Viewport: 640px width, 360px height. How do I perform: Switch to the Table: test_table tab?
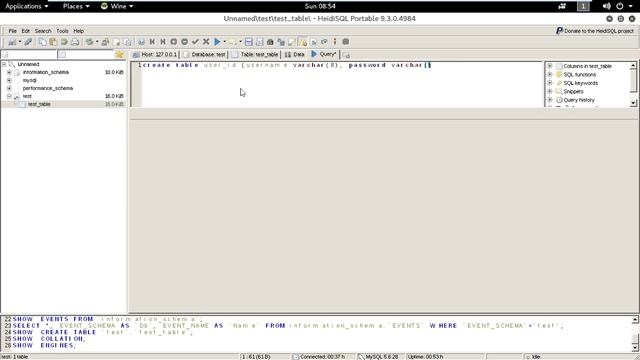[x=255, y=54]
